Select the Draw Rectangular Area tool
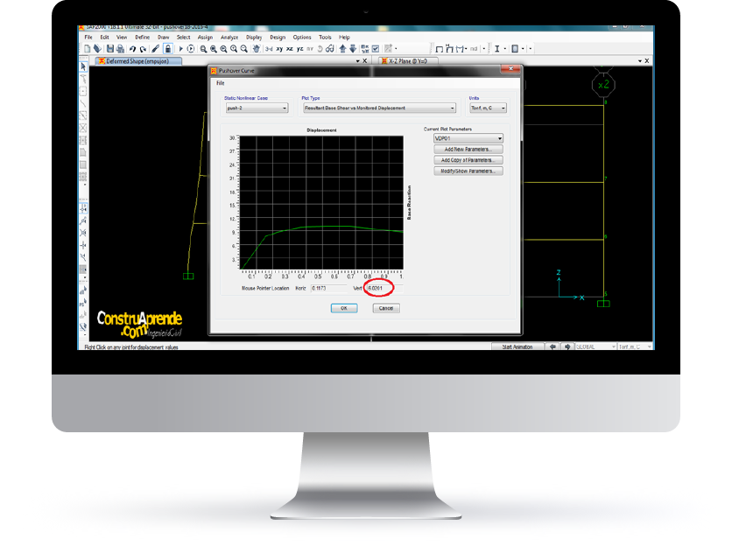 coord(83,164)
